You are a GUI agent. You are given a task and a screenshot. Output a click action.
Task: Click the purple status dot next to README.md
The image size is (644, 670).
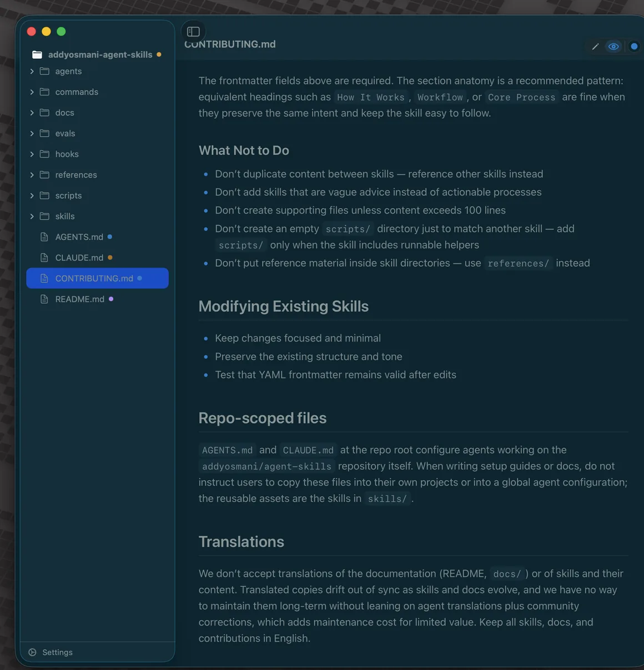pos(111,299)
